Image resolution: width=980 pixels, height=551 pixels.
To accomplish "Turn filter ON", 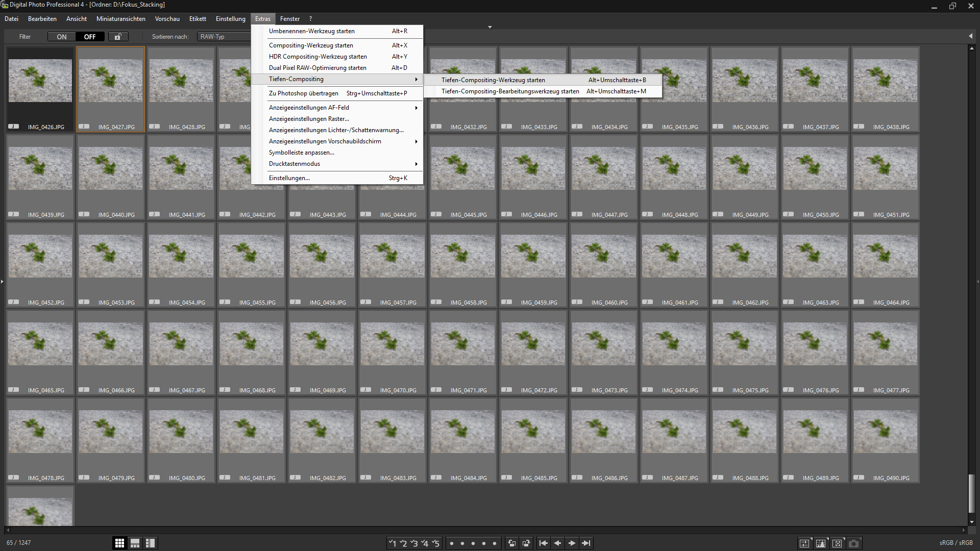I will 62,37.
